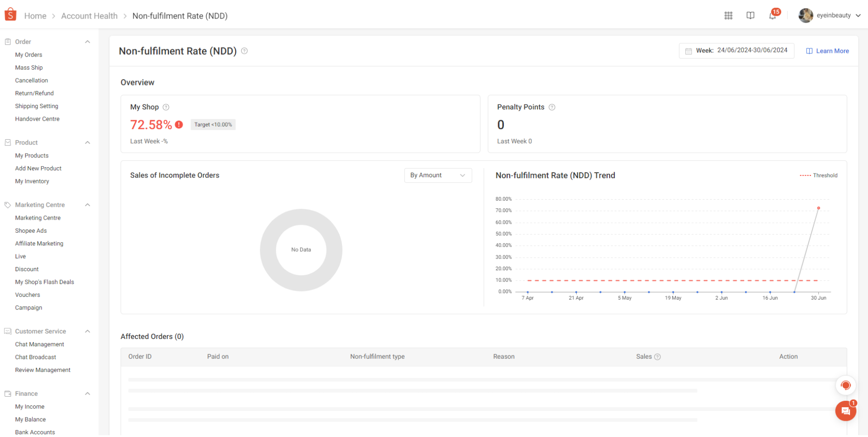This screenshot has width=868, height=437.
Task: Open the apps grid icon near notifications
Action: (x=728, y=15)
